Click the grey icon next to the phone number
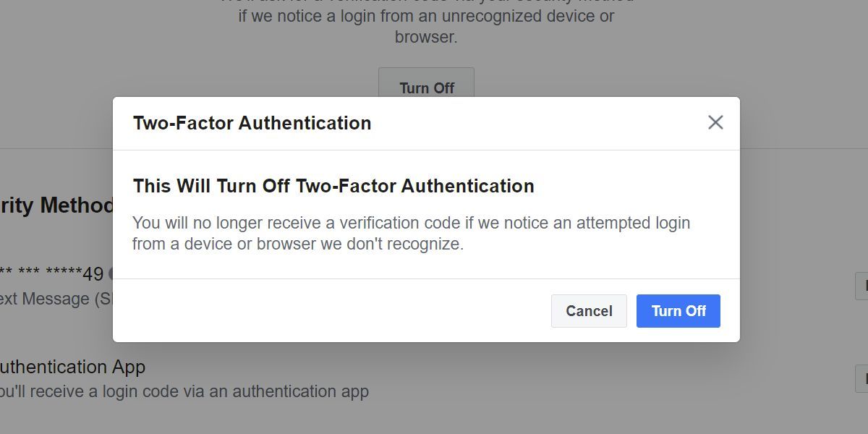This screenshot has height=434, width=868. pyautogui.click(x=111, y=274)
